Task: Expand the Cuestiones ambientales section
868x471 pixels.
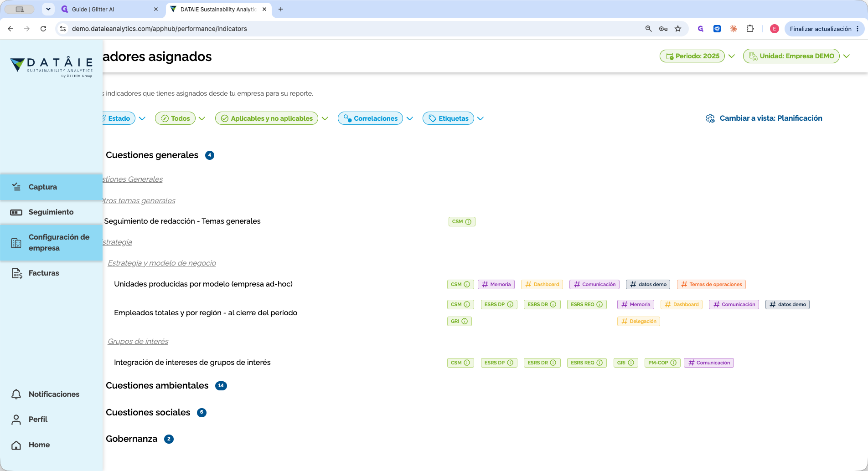Action: click(157, 386)
